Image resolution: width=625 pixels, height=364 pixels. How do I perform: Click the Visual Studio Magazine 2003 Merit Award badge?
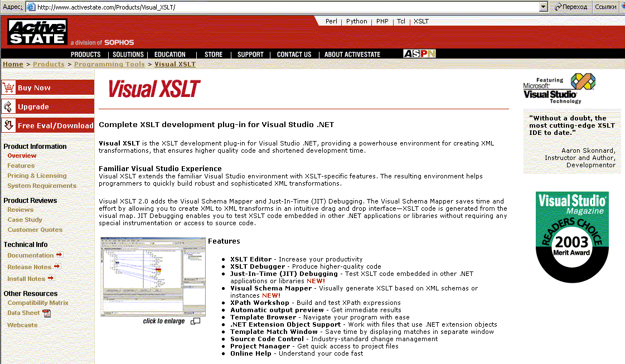click(572, 237)
